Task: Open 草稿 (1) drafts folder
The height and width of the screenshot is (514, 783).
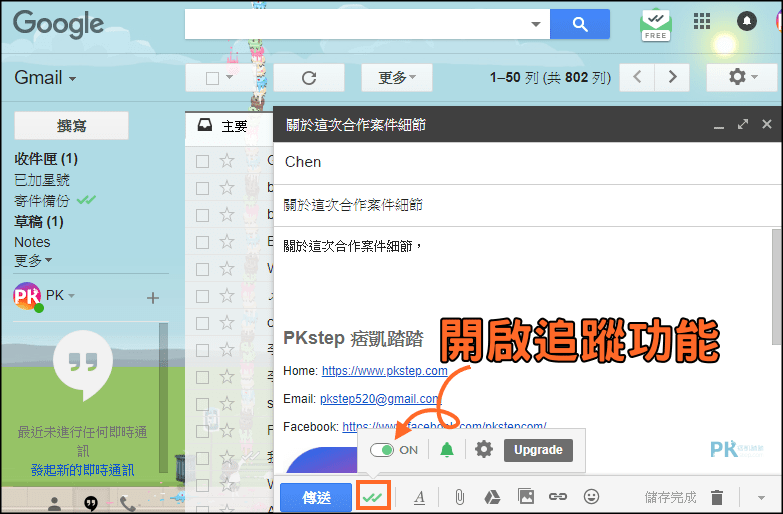Action: [x=39, y=221]
